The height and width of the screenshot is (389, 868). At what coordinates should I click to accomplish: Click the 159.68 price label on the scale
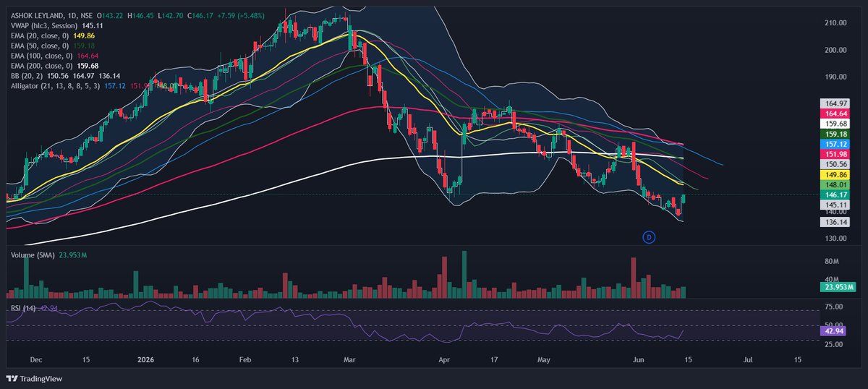(x=836, y=124)
